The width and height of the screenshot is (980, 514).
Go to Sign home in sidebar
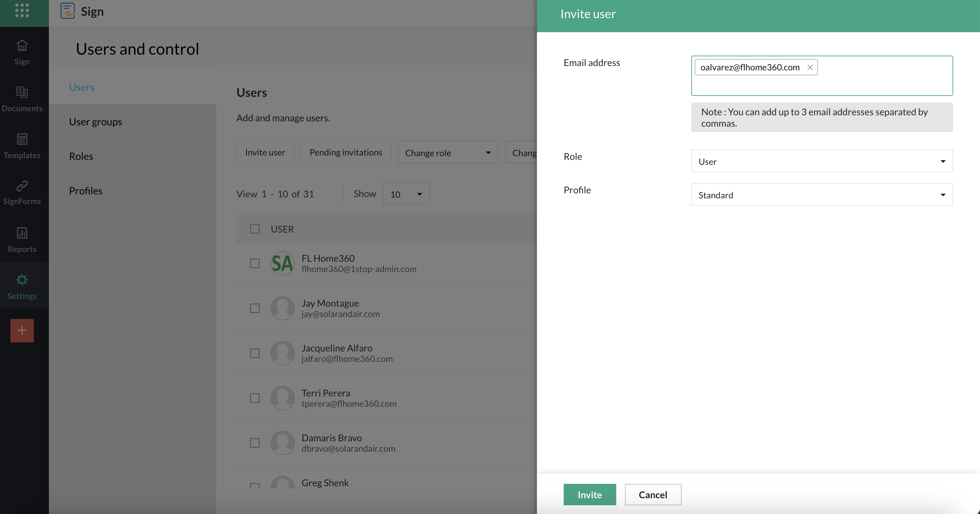pyautogui.click(x=22, y=52)
